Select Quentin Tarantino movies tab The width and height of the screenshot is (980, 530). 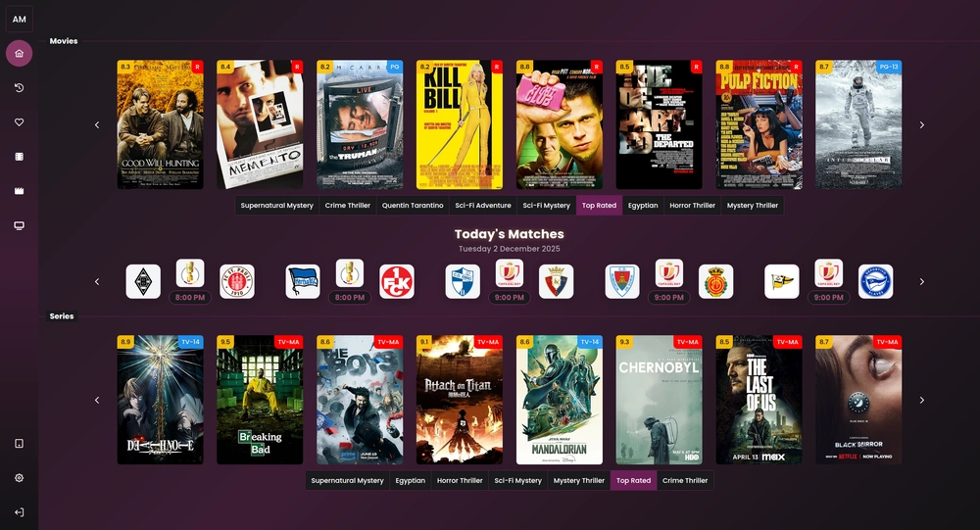tap(413, 206)
